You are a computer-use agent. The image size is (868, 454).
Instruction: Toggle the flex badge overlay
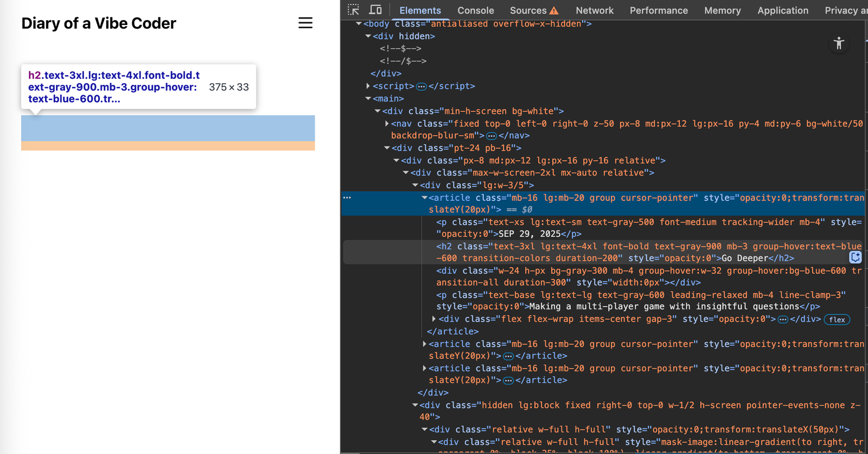click(837, 320)
